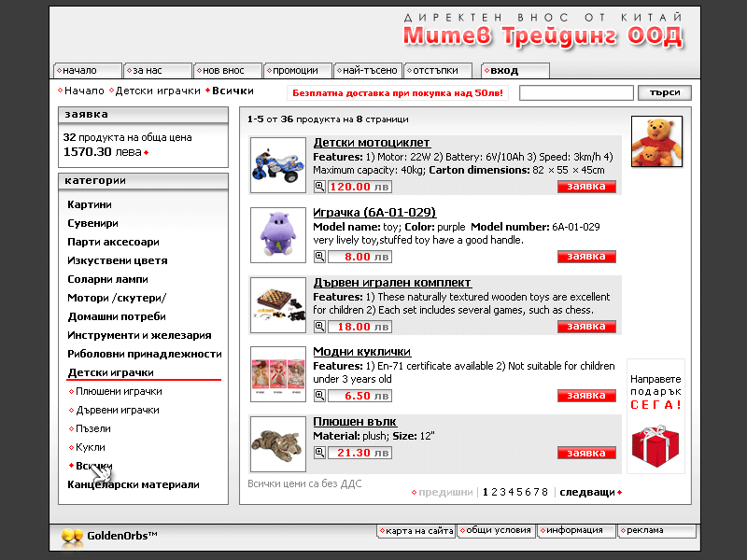The image size is (747, 560).
Task: Click the GoldenOrbs logo in footer
Action: click(109, 536)
